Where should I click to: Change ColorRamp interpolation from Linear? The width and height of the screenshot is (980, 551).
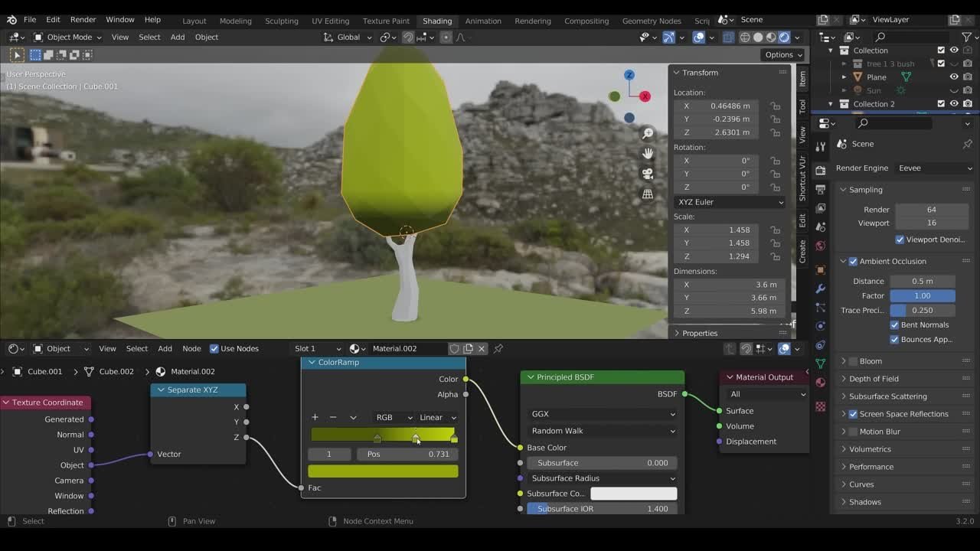point(436,417)
